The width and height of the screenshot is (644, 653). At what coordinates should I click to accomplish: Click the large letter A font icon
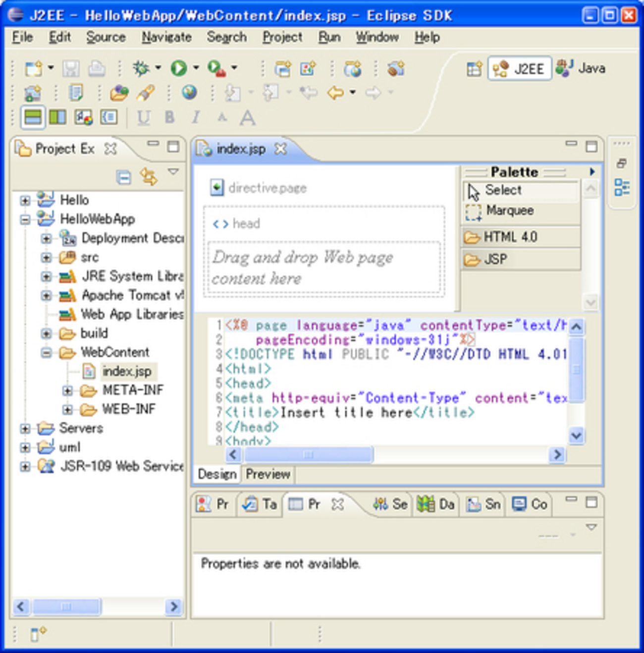click(x=247, y=118)
